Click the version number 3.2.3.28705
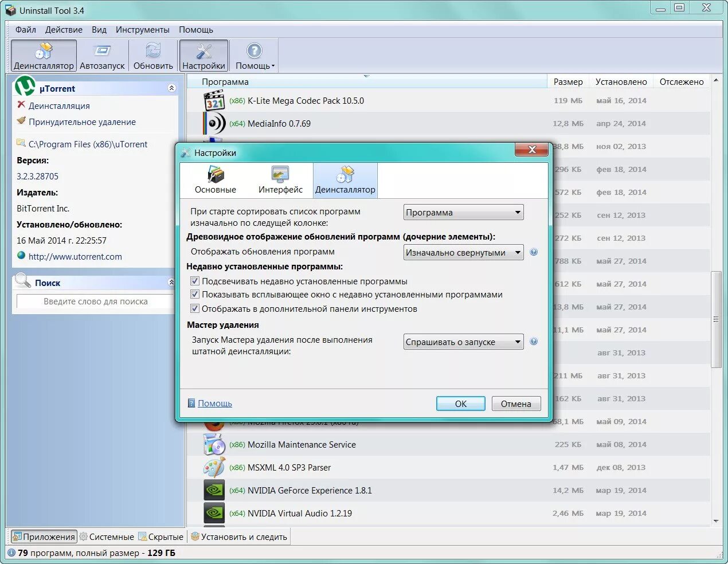728x564 pixels. pyautogui.click(x=37, y=177)
